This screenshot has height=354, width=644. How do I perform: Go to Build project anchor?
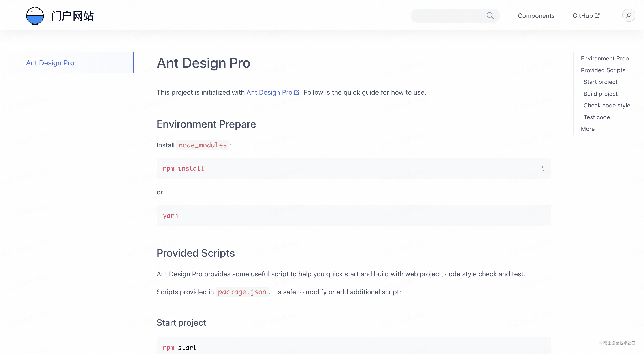[x=600, y=94]
